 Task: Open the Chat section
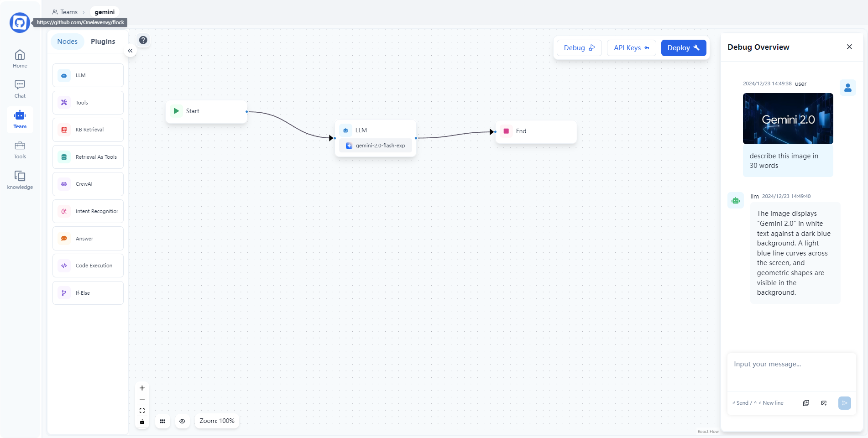tap(20, 89)
